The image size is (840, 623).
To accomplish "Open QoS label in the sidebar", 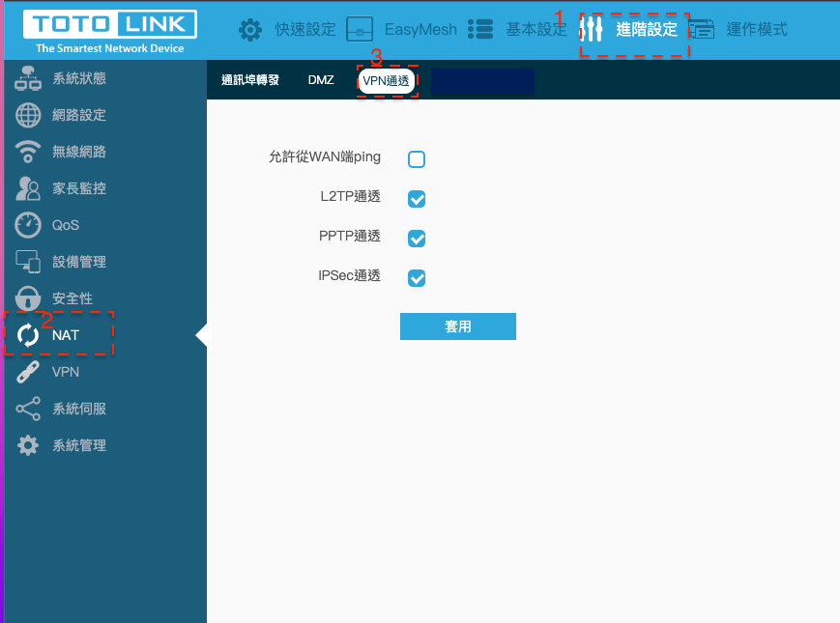I will click(x=66, y=225).
